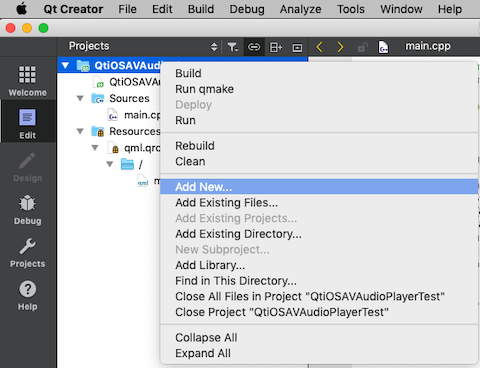Go forward with the right arrow
480x368 pixels.
[340, 47]
